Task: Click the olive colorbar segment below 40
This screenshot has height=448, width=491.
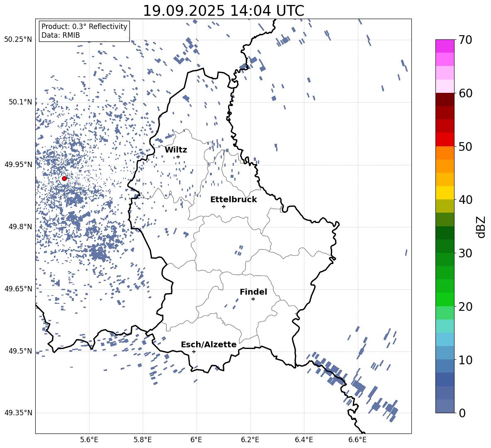Action: (x=445, y=206)
